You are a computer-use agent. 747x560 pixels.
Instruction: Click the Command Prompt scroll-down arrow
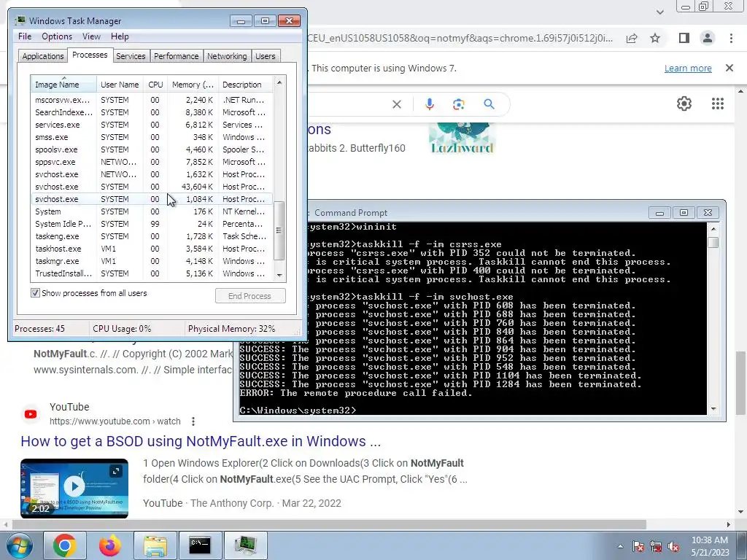(x=713, y=408)
